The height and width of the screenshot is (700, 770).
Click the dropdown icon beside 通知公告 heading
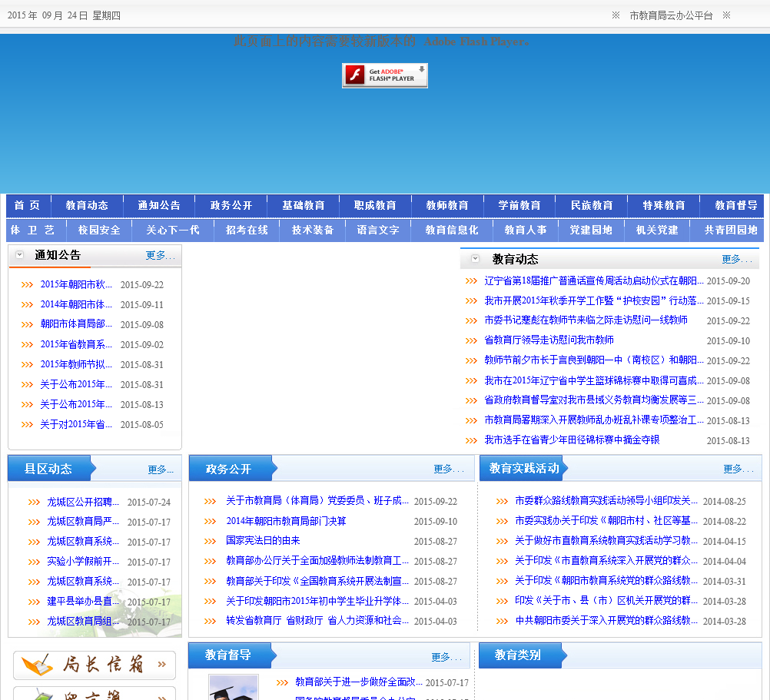coord(20,255)
